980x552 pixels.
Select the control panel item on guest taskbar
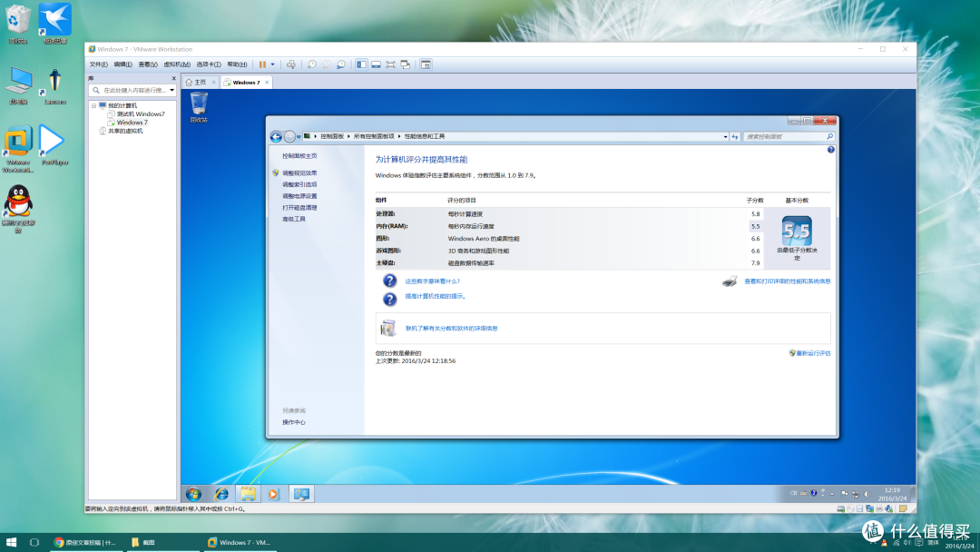pyautogui.click(x=301, y=494)
